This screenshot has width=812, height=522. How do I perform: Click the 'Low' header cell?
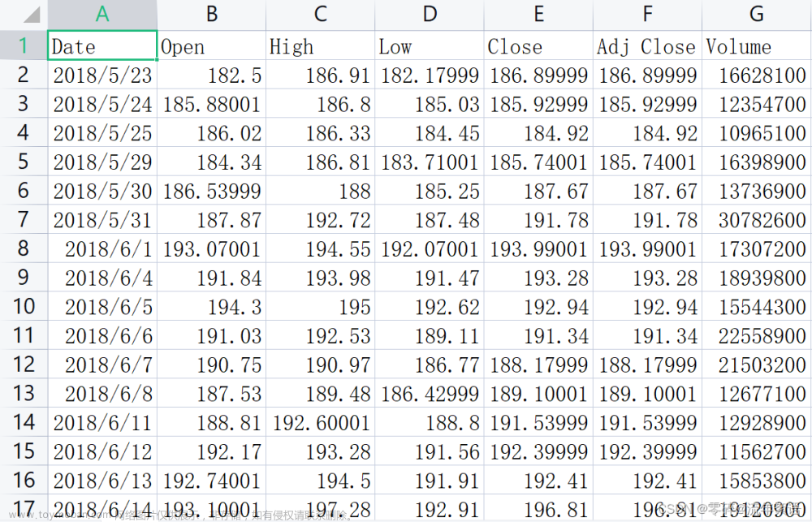point(430,45)
